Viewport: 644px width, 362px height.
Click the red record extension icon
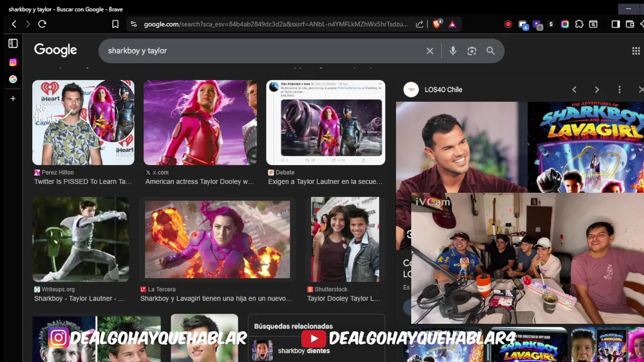pos(508,24)
